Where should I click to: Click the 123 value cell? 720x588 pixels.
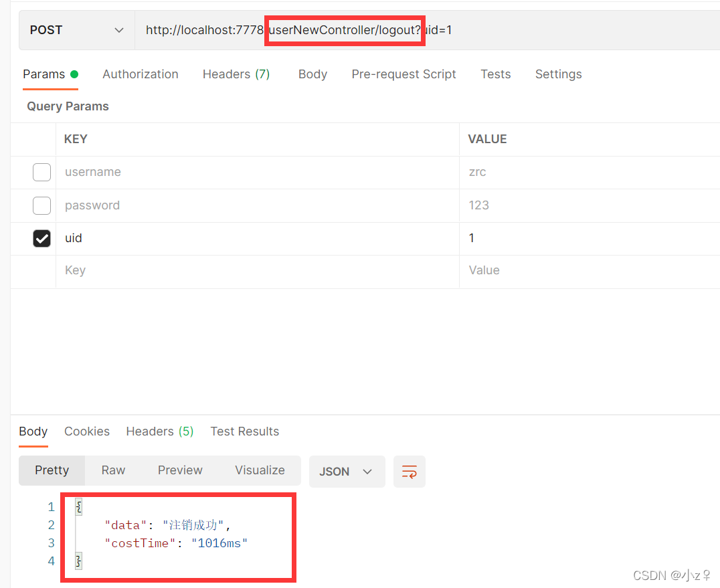click(x=590, y=205)
